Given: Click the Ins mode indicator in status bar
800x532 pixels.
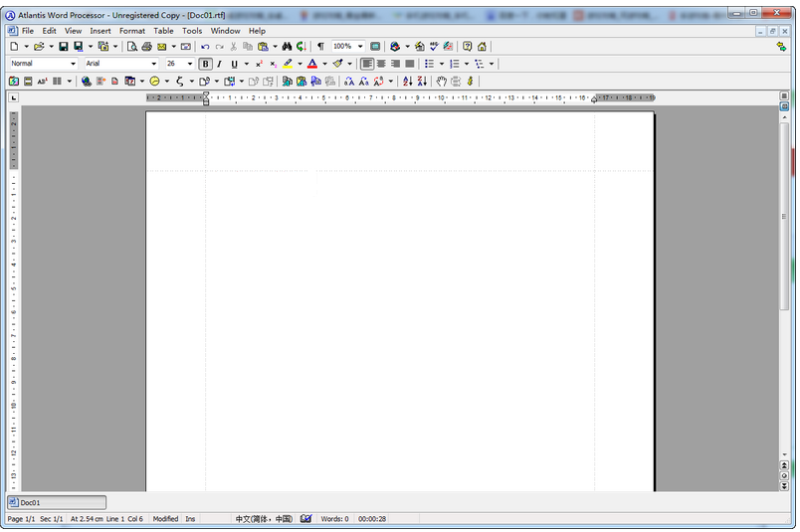Looking at the screenshot, I should tap(191, 519).
